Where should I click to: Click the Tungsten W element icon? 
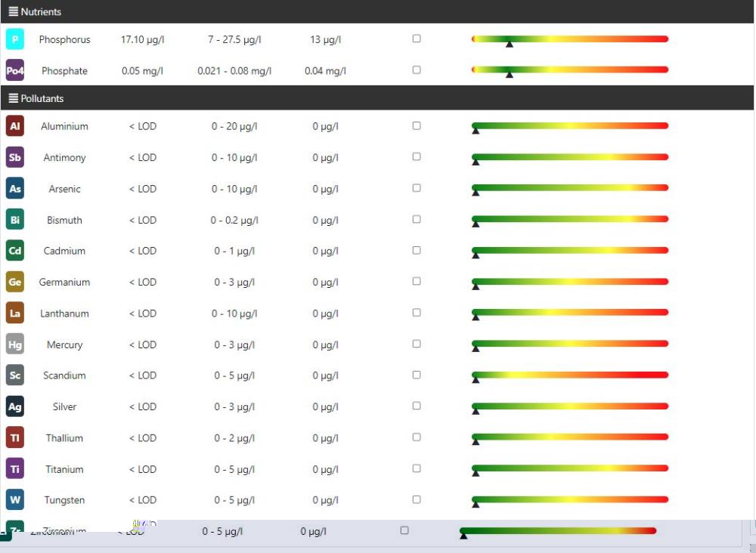click(15, 500)
